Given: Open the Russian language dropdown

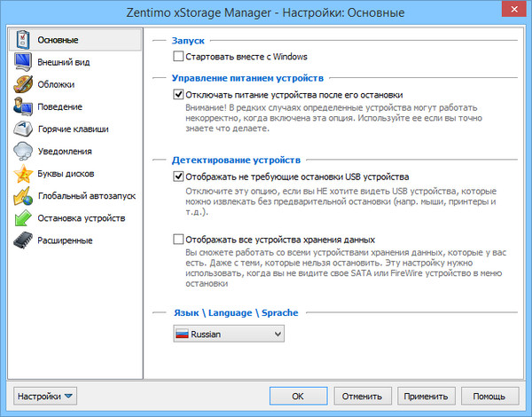Looking at the screenshot, I should pos(228,334).
